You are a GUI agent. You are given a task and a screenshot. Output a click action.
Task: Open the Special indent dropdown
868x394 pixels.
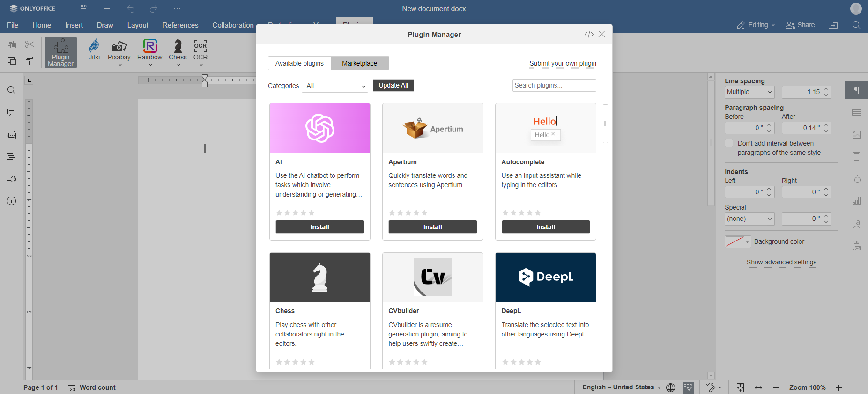749,219
